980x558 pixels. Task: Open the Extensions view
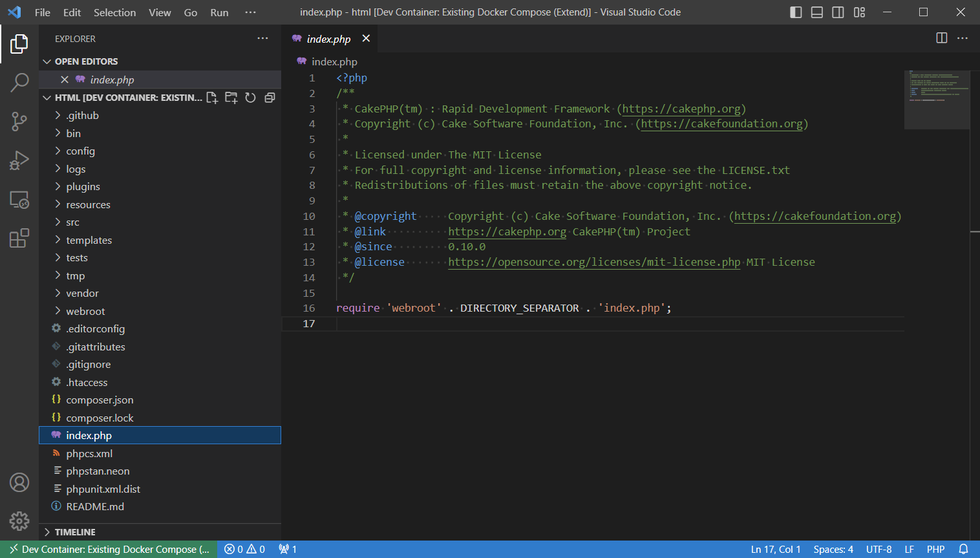[x=19, y=238]
